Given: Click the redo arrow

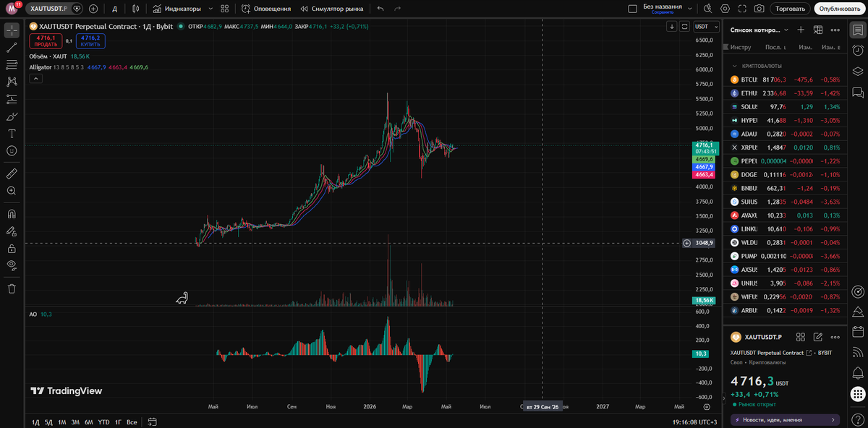Looking at the screenshot, I should [397, 9].
